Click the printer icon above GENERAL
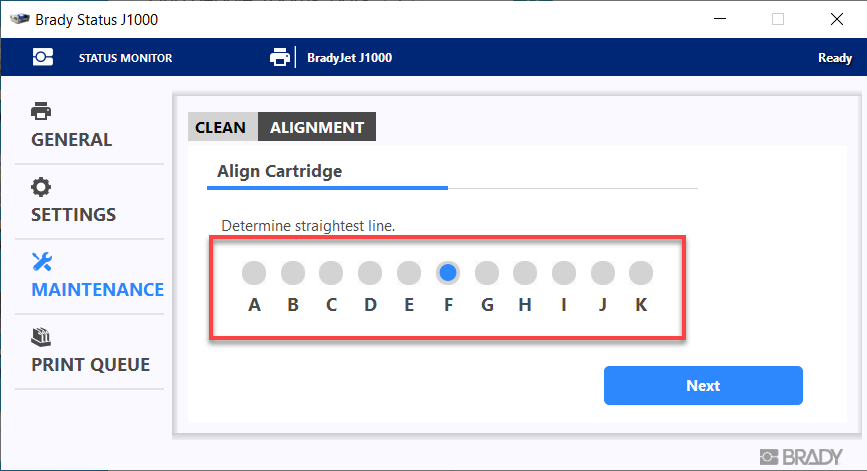Viewport: 867px width, 471px height. pos(41,111)
